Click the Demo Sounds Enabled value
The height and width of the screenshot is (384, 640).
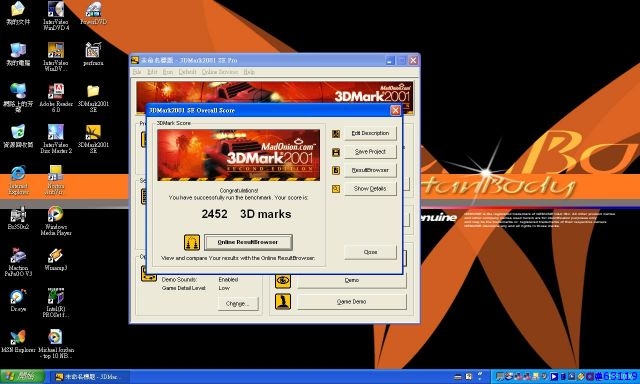[228, 280]
